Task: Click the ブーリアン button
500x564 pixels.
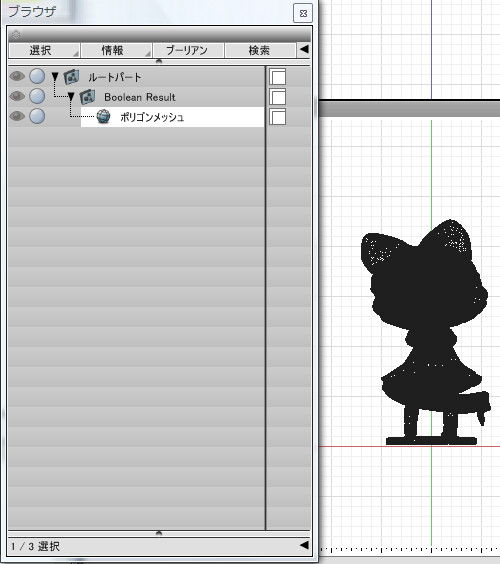Action: 188,50
